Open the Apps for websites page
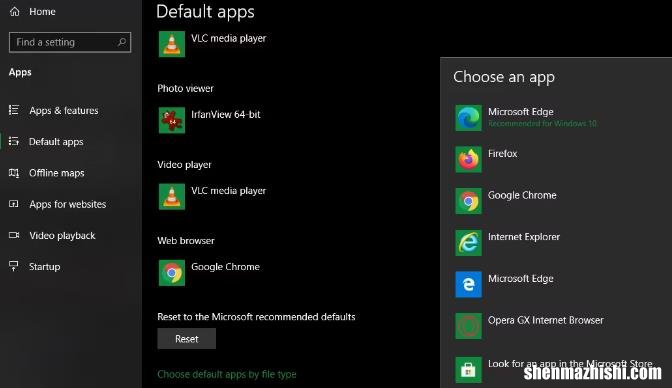 tap(68, 205)
